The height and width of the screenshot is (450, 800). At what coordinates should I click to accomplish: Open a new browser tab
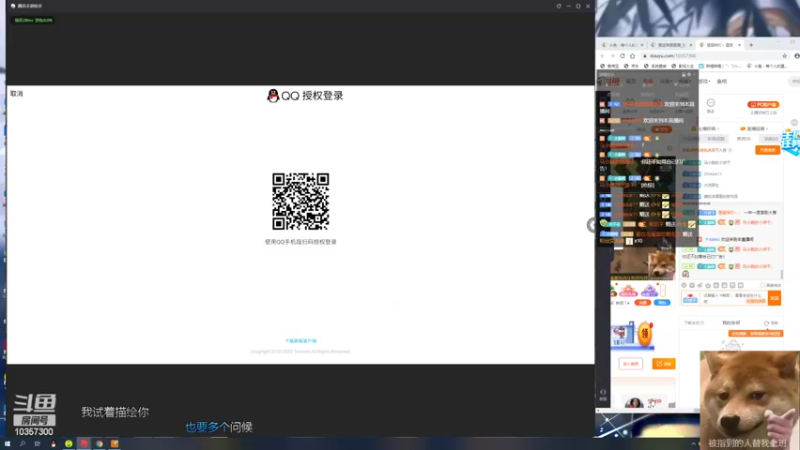[x=751, y=45]
